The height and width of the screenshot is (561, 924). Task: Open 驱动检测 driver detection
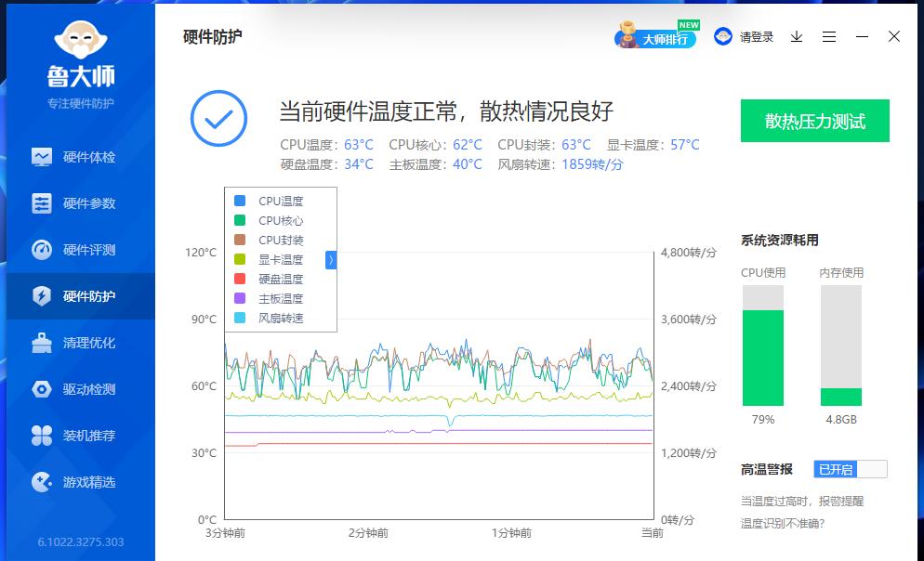pos(79,389)
